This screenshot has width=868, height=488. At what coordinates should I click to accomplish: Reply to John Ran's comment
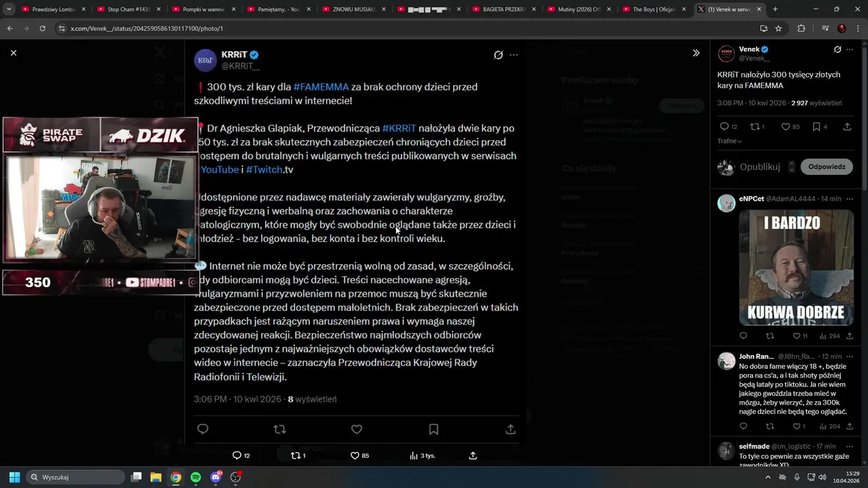743,426
